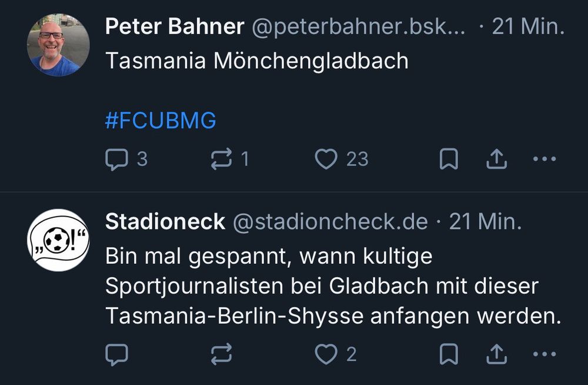Open the #FCUBMG hashtag
This screenshot has width=588, height=385.
pyautogui.click(x=160, y=121)
